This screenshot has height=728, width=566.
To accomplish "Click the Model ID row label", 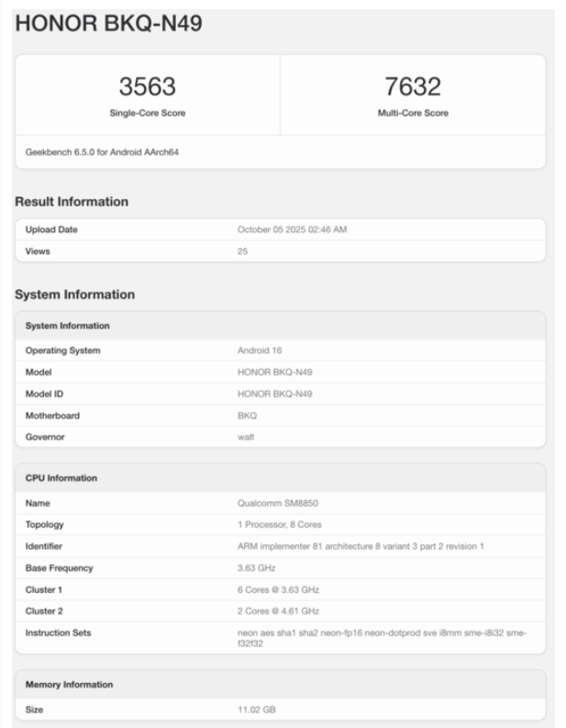I will point(44,394).
